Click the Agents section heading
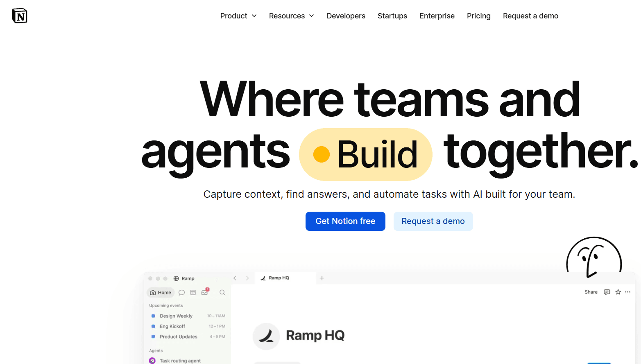 (x=156, y=350)
